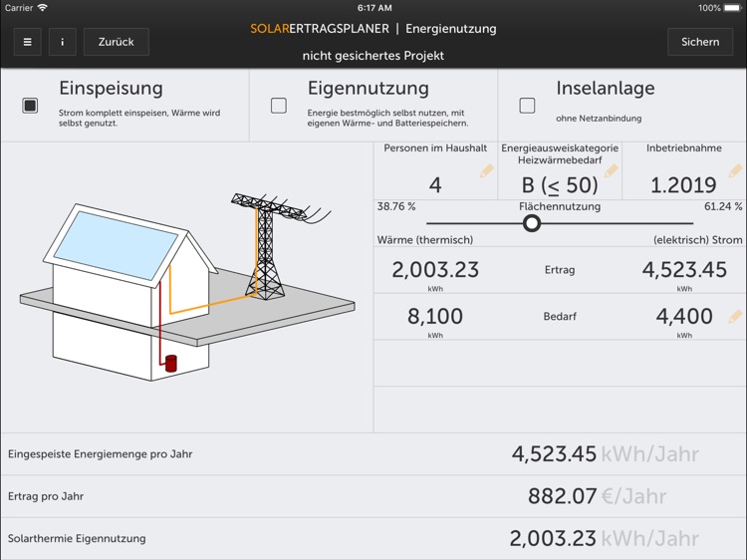Select Personen im Haushalt value 4
The width and height of the screenshot is (747, 560).
435,185
